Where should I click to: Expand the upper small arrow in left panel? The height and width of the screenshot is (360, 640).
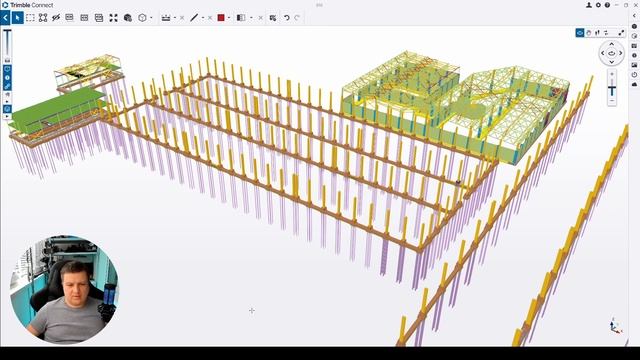[7, 102]
